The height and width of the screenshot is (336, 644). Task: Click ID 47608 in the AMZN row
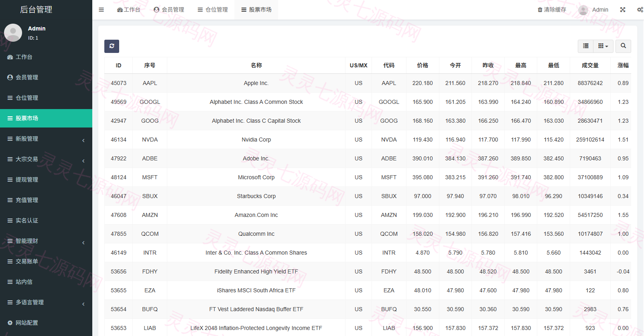tap(118, 215)
